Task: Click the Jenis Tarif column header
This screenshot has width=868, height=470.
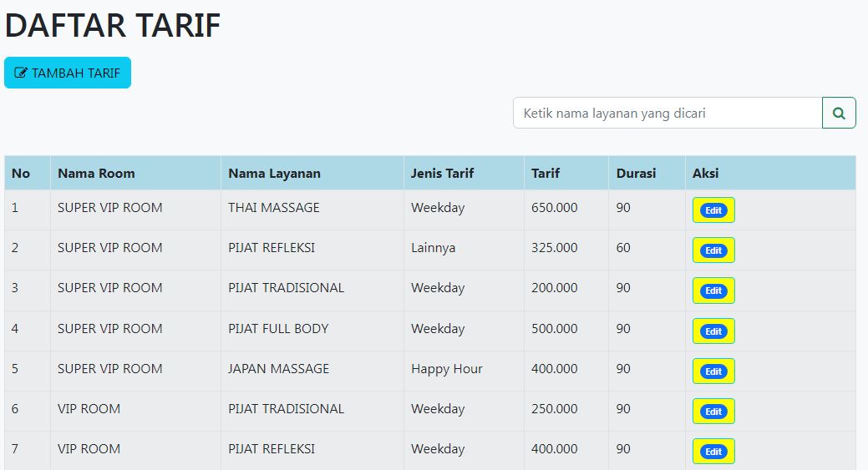Action: 442,173
